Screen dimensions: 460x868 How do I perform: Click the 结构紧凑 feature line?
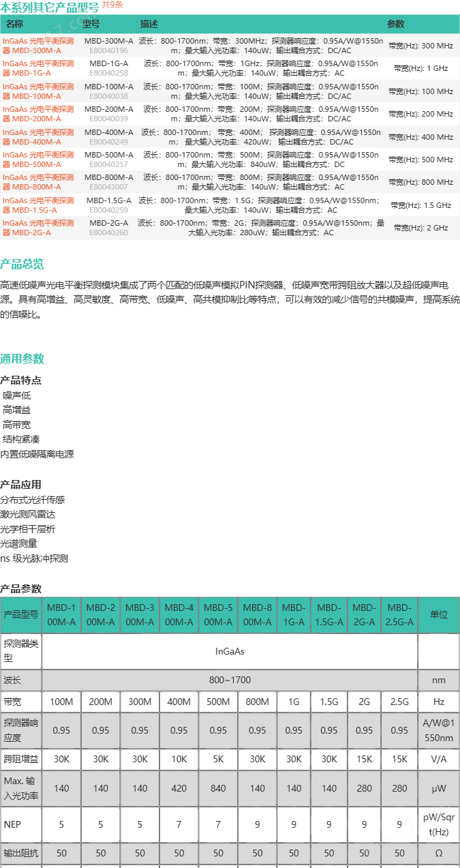coord(21,439)
